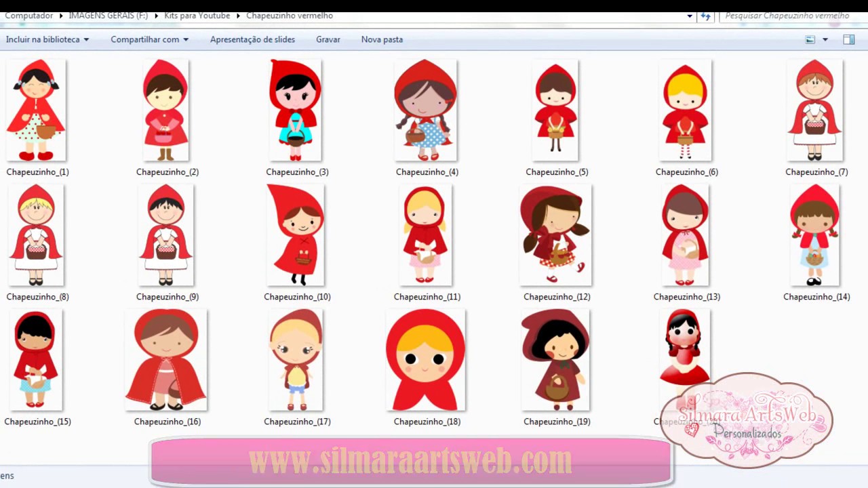Click the Chapeuzinho_(12) file name label
The width and height of the screenshot is (868, 488).
[557, 297]
